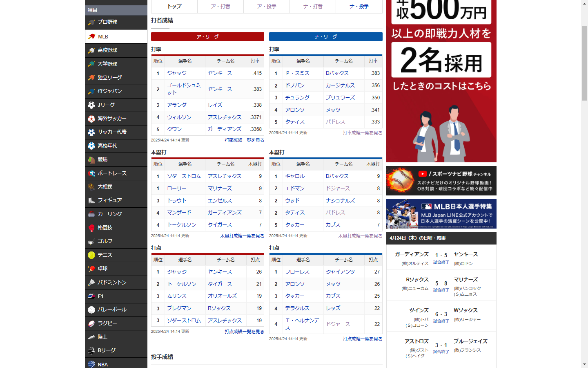Click the 侍ジャパン sport icon
This screenshot has width=588, height=368.
pos(91,91)
